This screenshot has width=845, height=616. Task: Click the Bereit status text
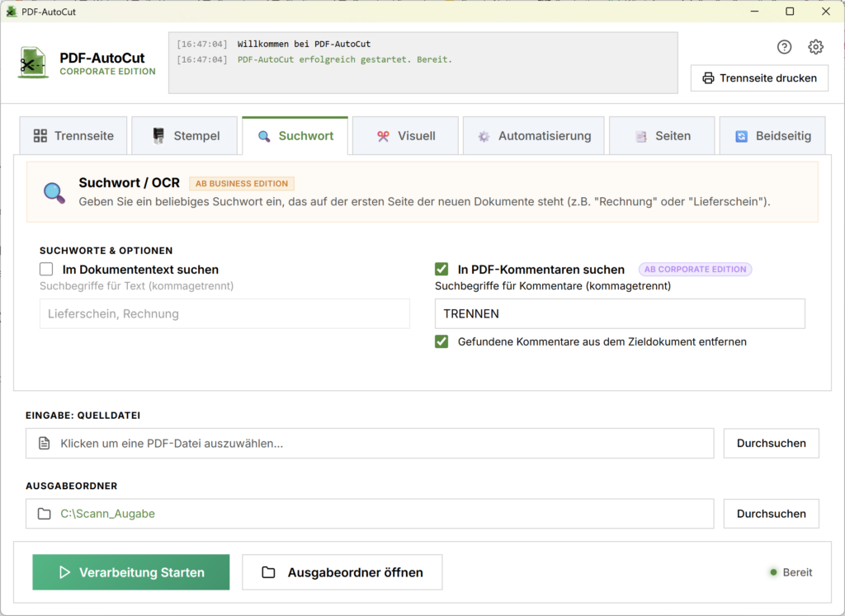pos(798,571)
